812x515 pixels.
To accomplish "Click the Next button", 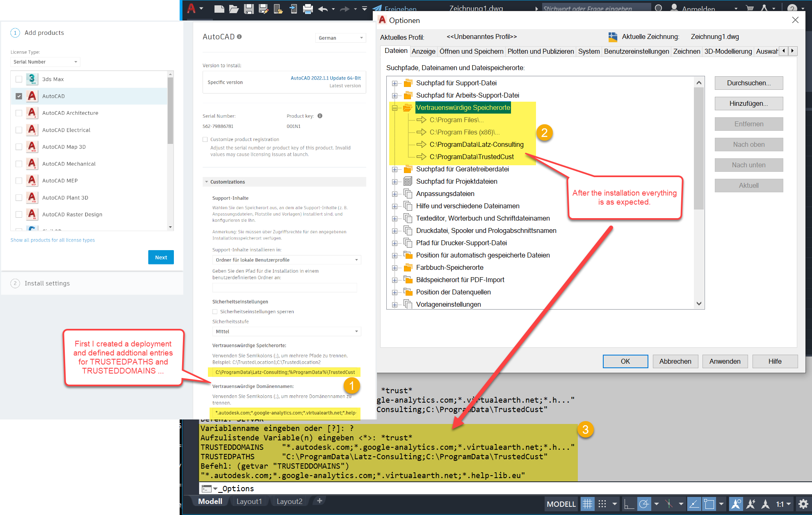I will click(161, 257).
